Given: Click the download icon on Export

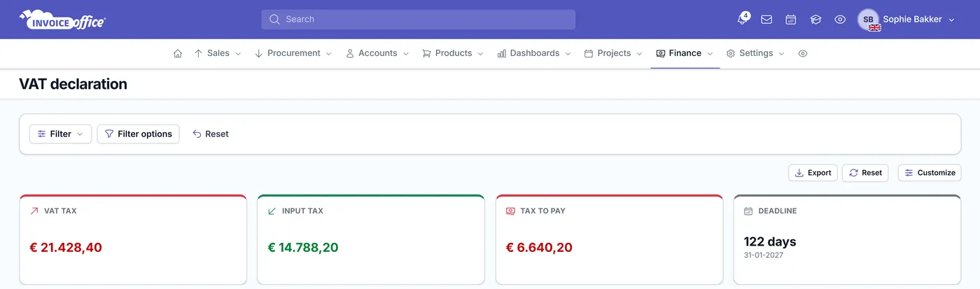Looking at the screenshot, I should coord(799,173).
